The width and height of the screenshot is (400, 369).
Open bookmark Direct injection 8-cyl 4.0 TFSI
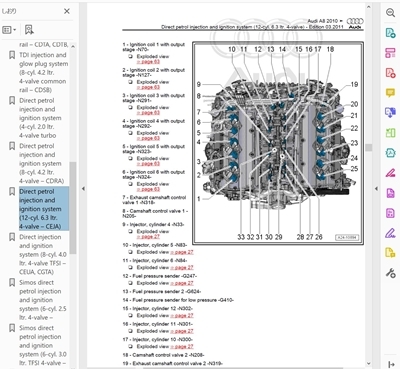(43, 254)
